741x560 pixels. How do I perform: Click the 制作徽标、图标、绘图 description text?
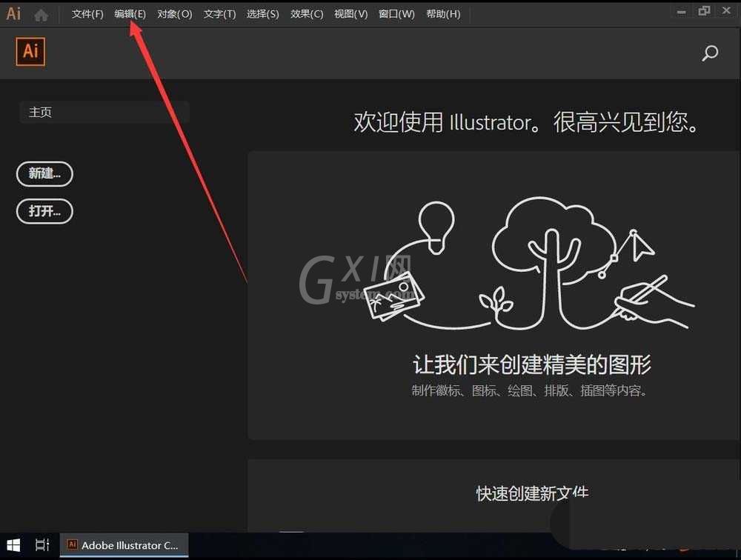click(529, 390)
